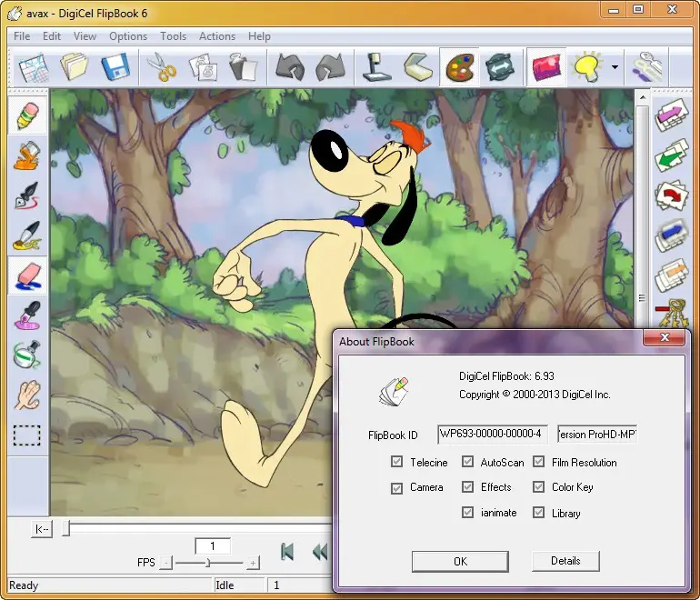Close the About FlipBook dialog
The width and height of the screenshot is (700, 600).
click(665, 337)
